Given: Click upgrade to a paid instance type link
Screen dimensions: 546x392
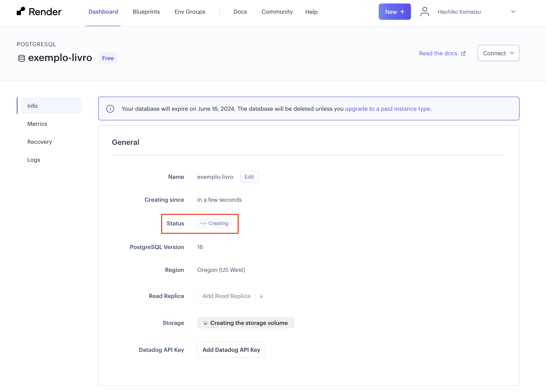Looking at the screenshot, I should pyautogui.click(x=388, y=109).
